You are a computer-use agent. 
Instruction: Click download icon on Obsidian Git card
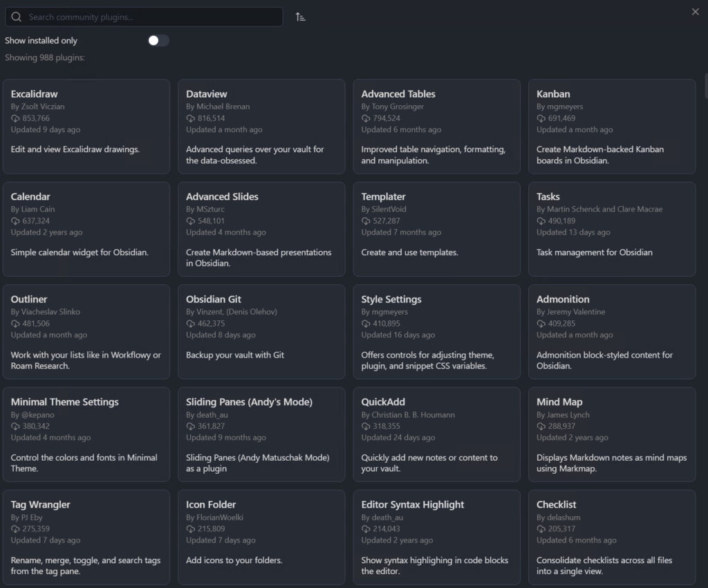pyautogui.click(x=191, y=323)
